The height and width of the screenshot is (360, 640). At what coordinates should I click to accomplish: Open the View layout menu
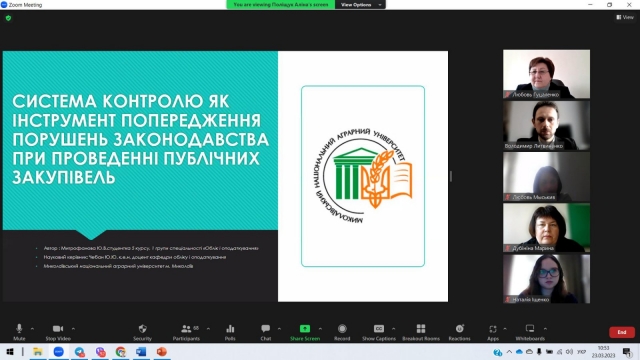(625, 17)
